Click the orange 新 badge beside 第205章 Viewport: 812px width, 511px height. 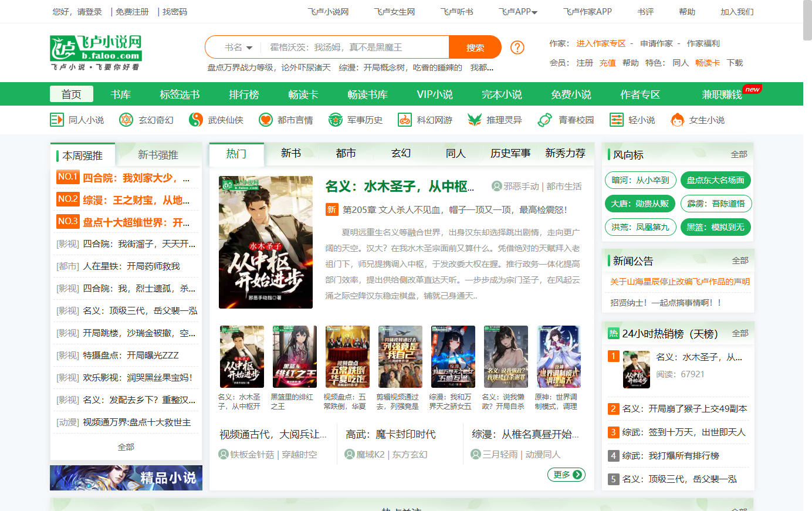point(331,209)
